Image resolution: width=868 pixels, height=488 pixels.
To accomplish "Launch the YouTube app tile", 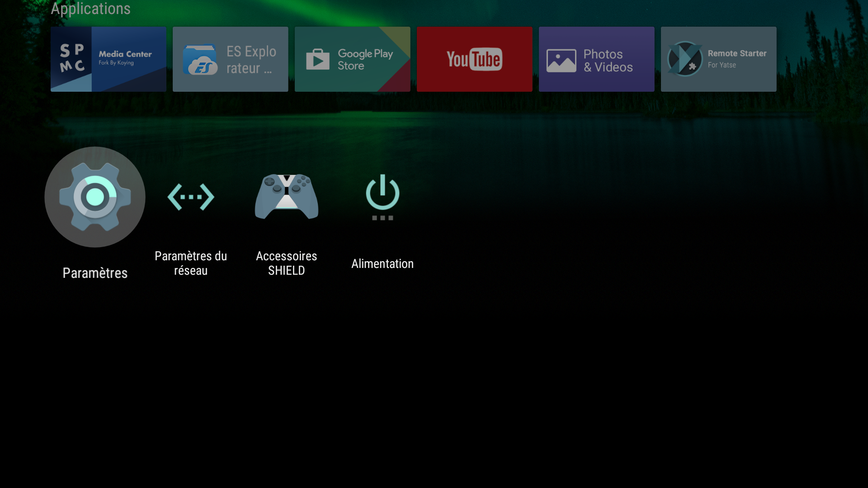I will (x=474, y=59).
